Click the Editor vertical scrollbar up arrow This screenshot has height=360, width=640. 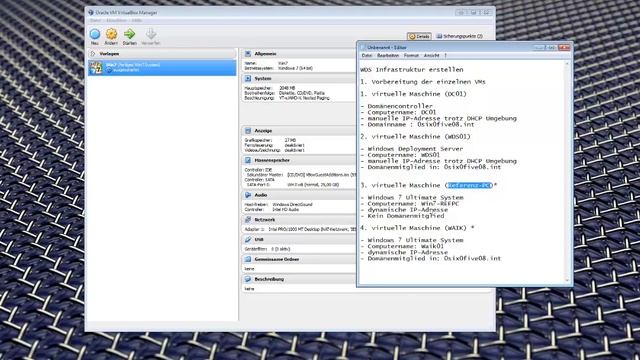(x=567, y=64)
